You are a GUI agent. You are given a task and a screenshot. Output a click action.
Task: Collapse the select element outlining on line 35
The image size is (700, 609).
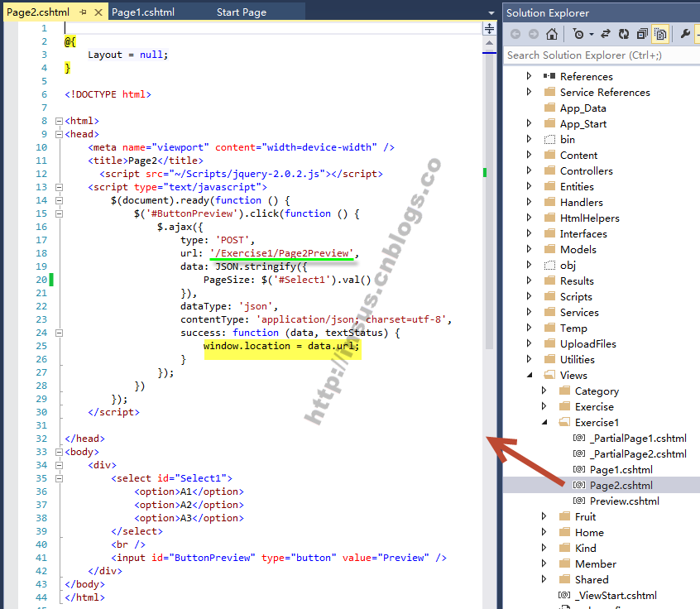click(59, 478)
